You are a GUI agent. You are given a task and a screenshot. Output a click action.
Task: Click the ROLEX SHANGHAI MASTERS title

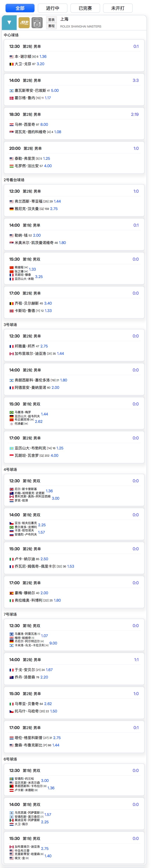pyautogui.click(x=80, y=26)
